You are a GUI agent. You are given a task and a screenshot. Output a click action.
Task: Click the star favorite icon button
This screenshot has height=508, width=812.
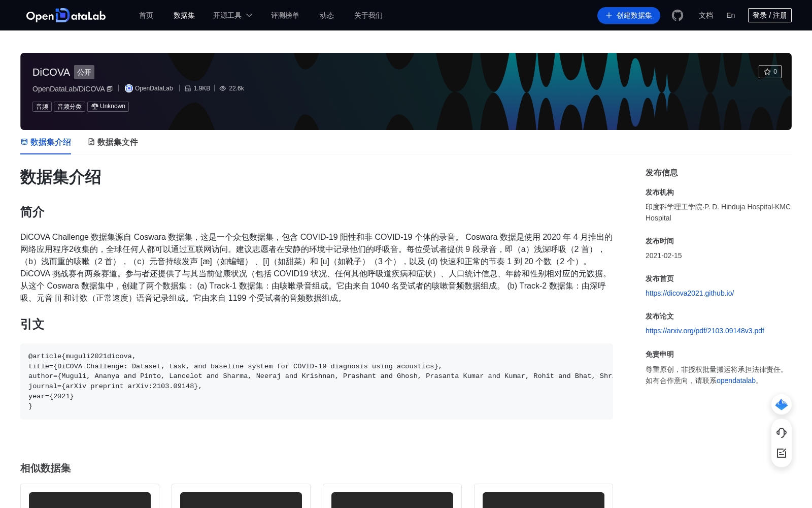click(770, 72)
